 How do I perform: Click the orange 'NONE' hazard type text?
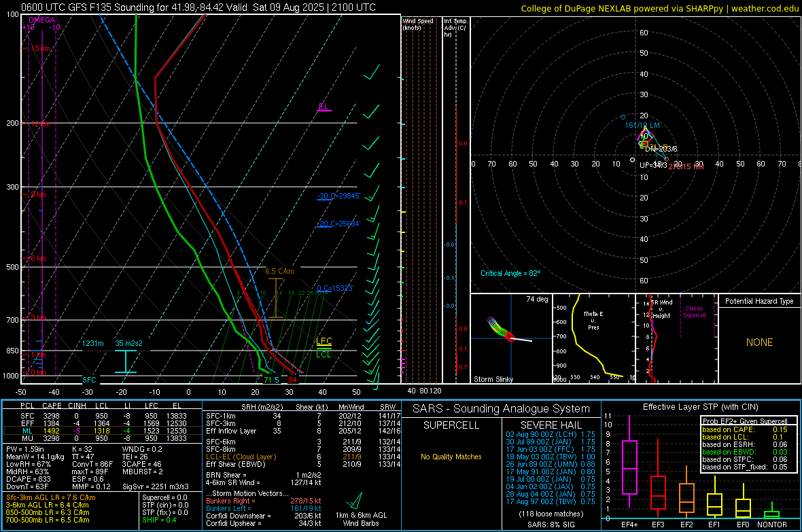click(759, 342)
